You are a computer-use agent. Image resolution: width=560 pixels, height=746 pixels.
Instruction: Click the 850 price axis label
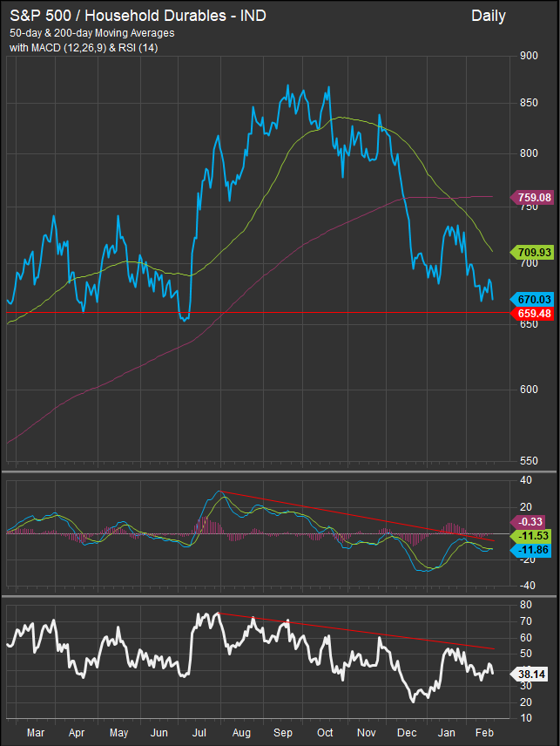click(529, 103)
